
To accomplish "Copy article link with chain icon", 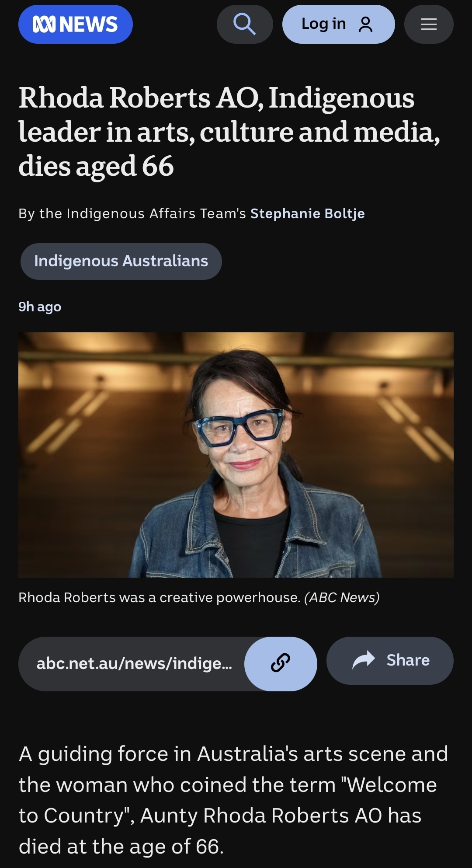I will (281, 664).
